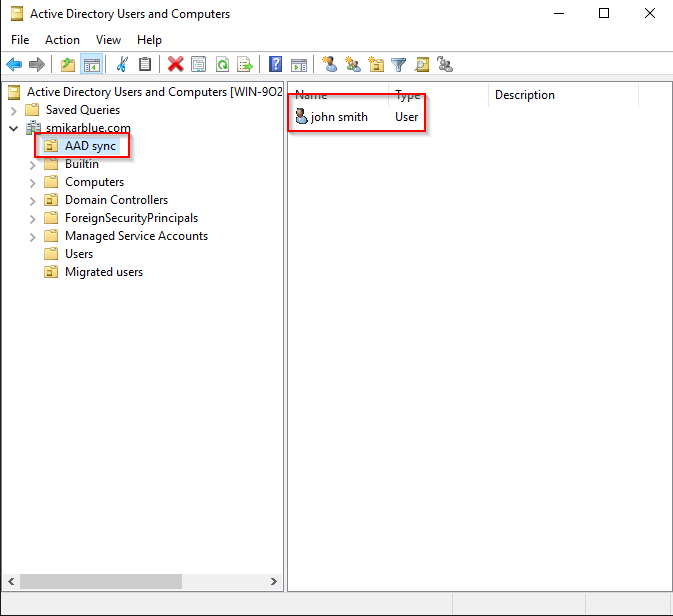Click the console root icon in tree
The height and width of the screenshot is (616, 673).
click(14, 92)
